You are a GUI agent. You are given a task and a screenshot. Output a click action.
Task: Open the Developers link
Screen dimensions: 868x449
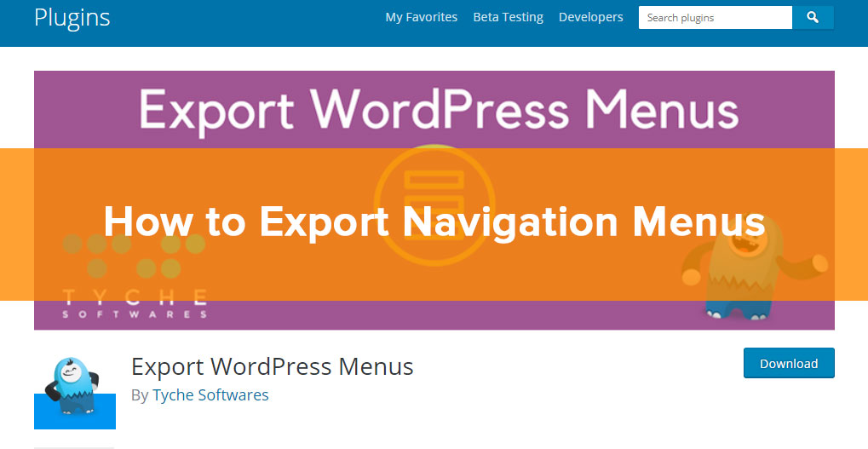coord(590,17)
